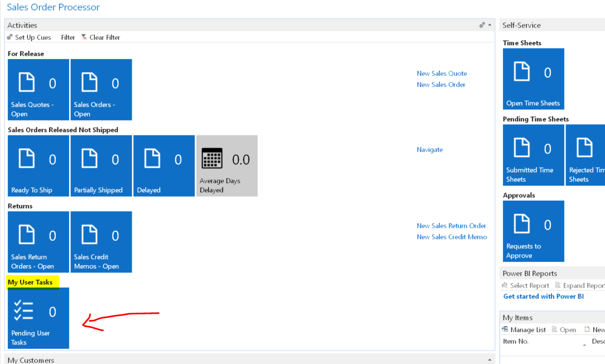Sort by the Item No. column header
The image size is (605, 364).
pyautogui.click(x=515, y=341)
